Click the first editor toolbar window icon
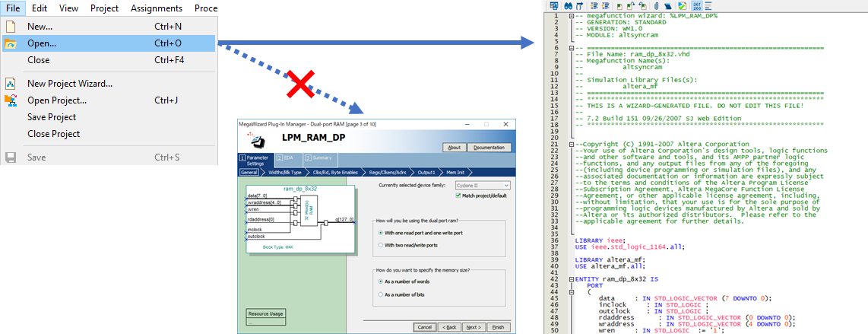This screenshot has height=334, width=868. coord(554,5)
